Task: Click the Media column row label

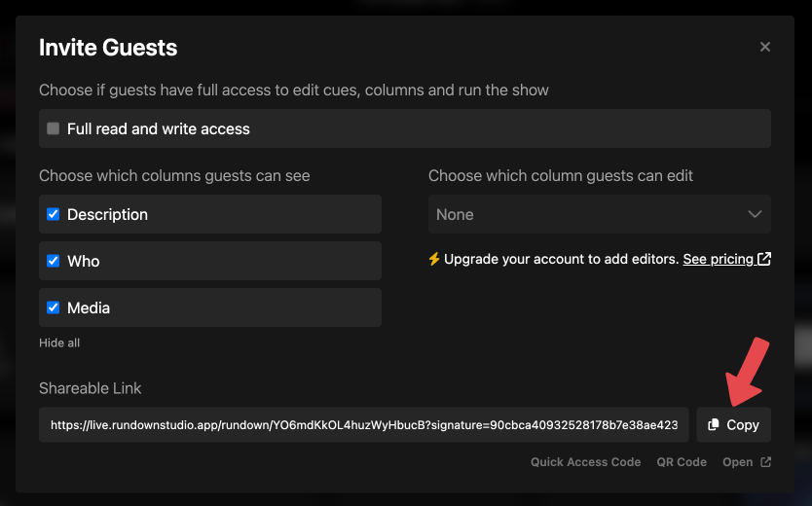Action: [89, 307]
